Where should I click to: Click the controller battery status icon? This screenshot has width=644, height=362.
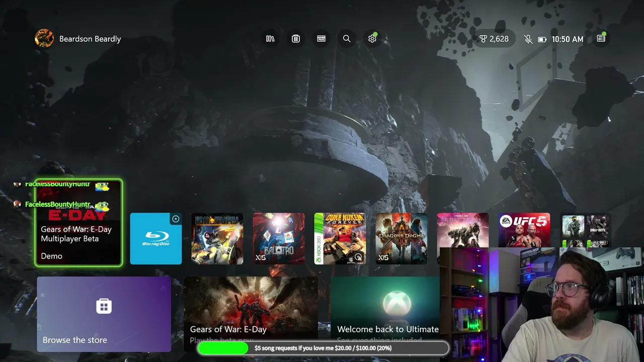point(542,39)
